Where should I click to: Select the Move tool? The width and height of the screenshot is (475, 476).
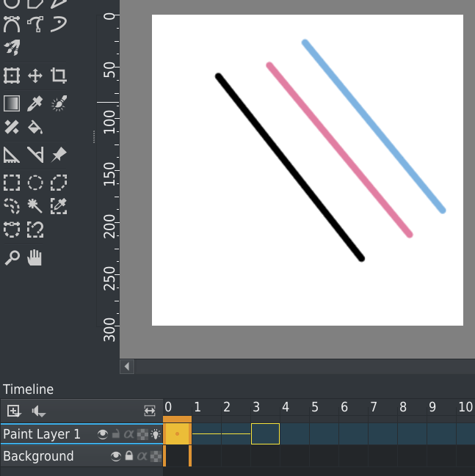pos(35,76)
